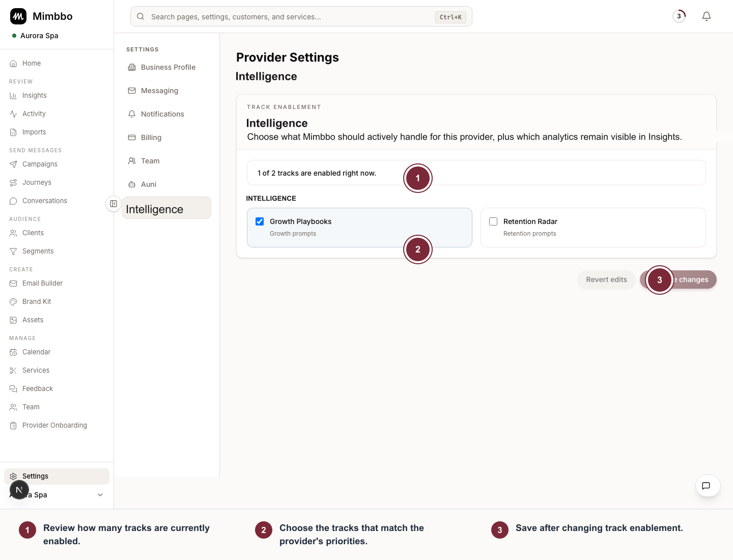Open the Segments funnel icon
Screen dimensions: 733x560
point(13,251)
